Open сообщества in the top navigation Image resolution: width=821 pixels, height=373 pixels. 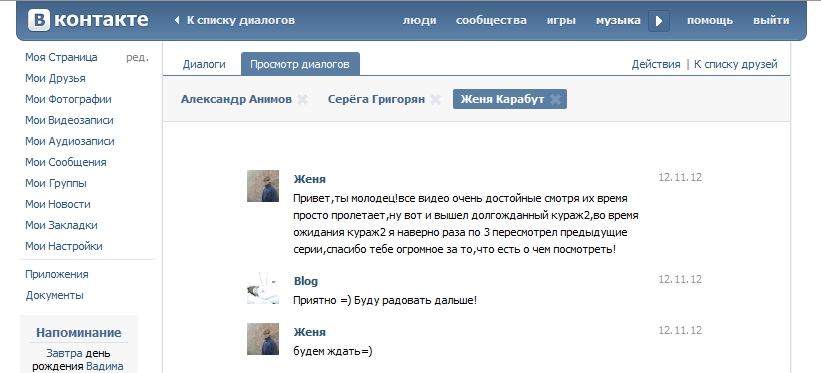point(491,20)
